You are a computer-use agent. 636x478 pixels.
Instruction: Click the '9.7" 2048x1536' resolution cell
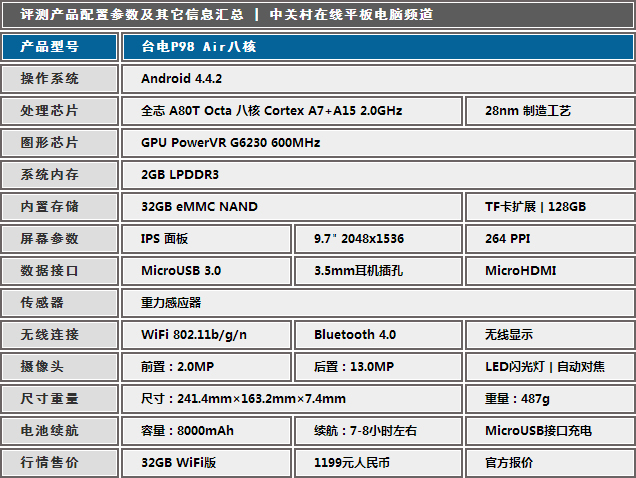click(x=378, y=239)
